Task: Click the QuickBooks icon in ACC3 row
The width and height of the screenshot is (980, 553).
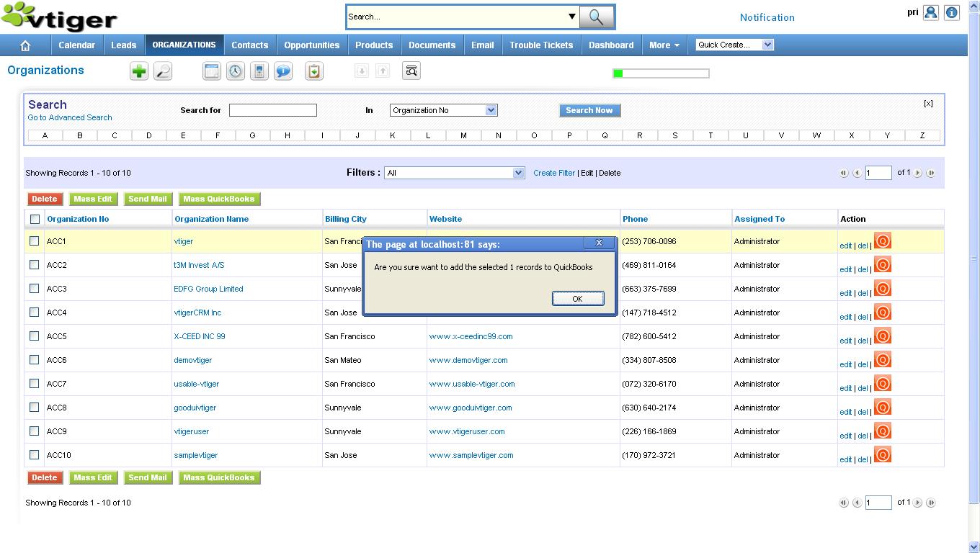Action: point(883,288)
